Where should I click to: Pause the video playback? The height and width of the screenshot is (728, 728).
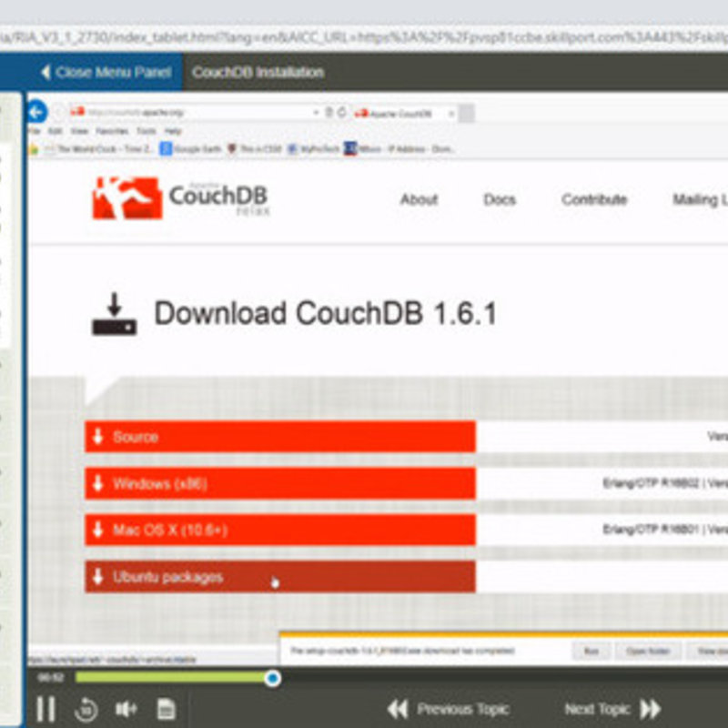[45, 709]
